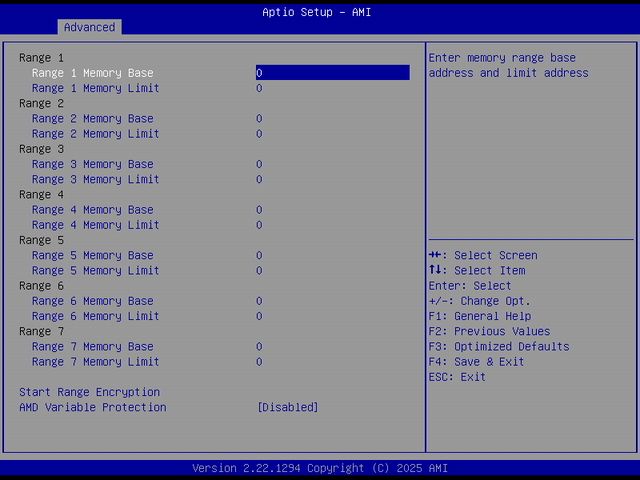Click the highlighted Range 1 Memory Base value field

[x=333, y=73]
